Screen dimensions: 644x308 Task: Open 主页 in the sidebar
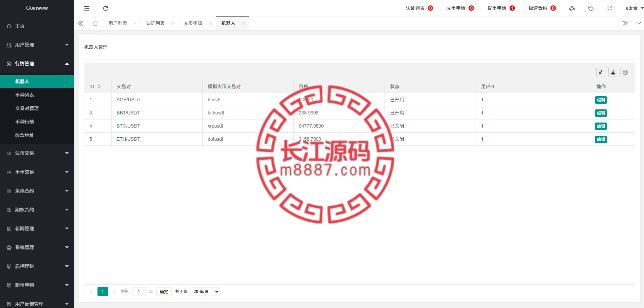(x=37, y=26)
